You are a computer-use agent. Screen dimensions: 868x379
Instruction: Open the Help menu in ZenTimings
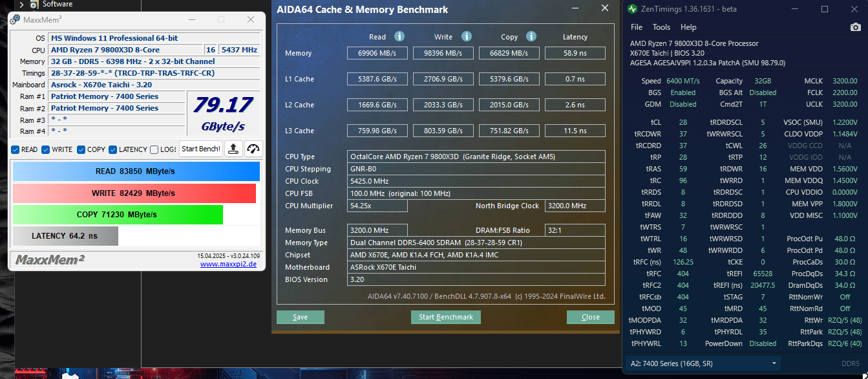point(688,27)
